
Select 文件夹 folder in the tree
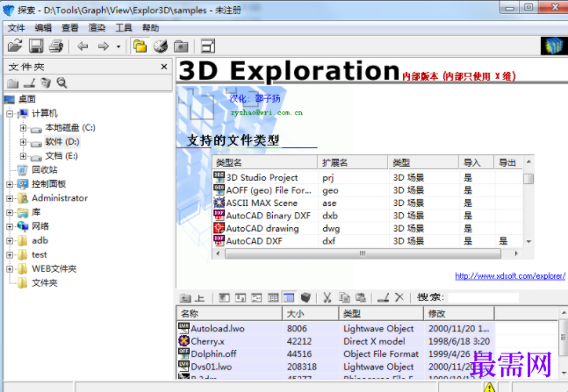(x=45, y=282)
